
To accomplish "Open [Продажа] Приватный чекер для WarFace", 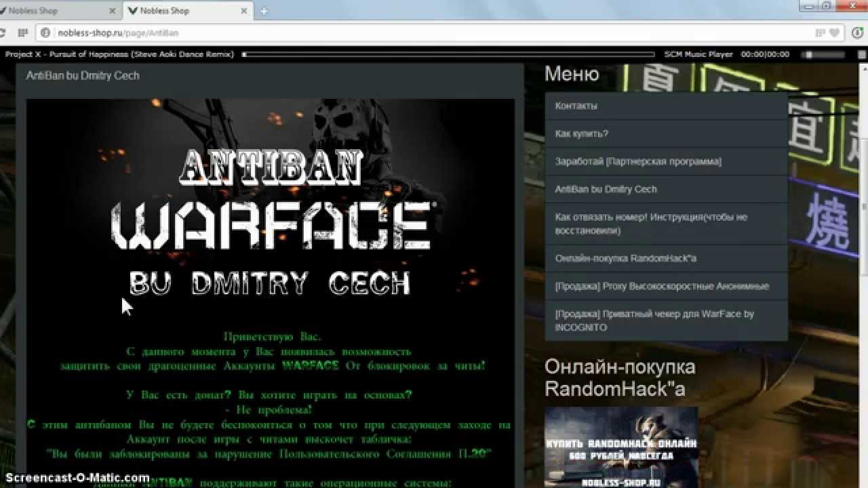I will (666, 321).
